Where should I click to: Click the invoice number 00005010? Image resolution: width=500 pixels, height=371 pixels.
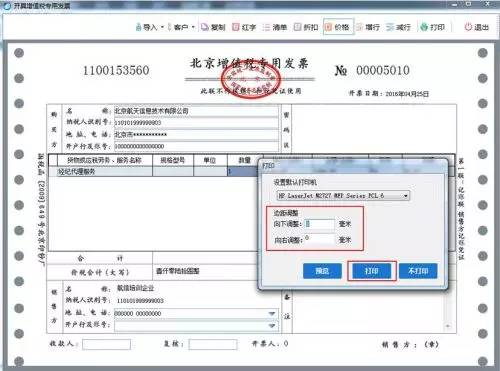383,70
